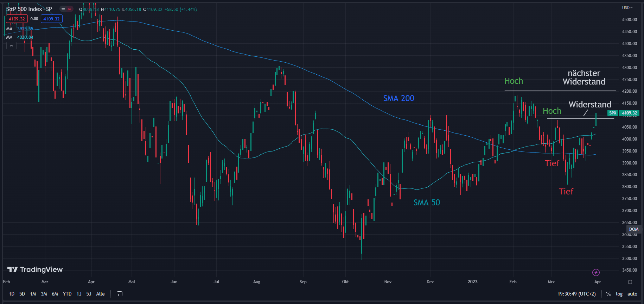Click the +58.50 (+1.44%) change value

coord(180,10)
